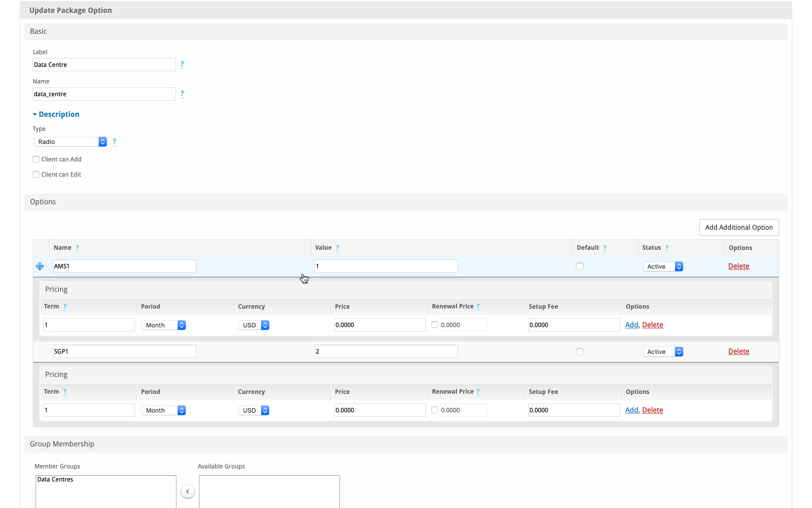Click the Renewal Price help icon in AMS1 pricing

(x=478, y=306)
